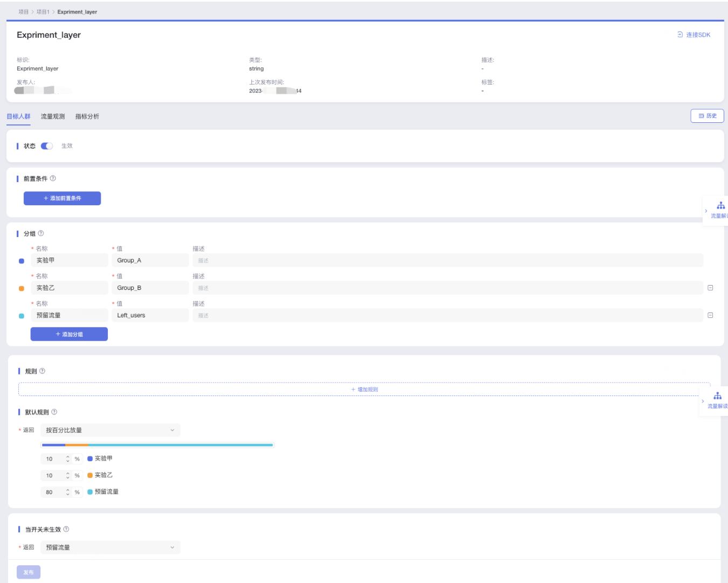728x583 pixels.
Task: Click help icon next to 默认规则
Action: pyautogui.click(x=54, y=412)
